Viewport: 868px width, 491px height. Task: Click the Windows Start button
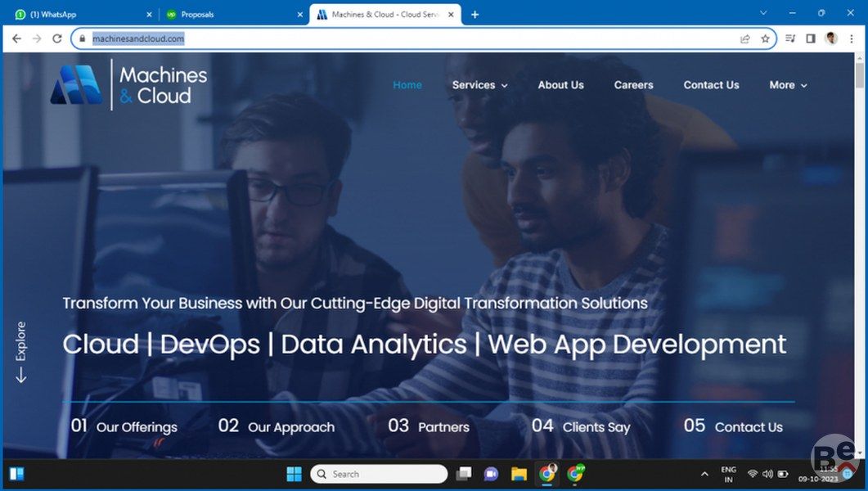coord(294,474)
